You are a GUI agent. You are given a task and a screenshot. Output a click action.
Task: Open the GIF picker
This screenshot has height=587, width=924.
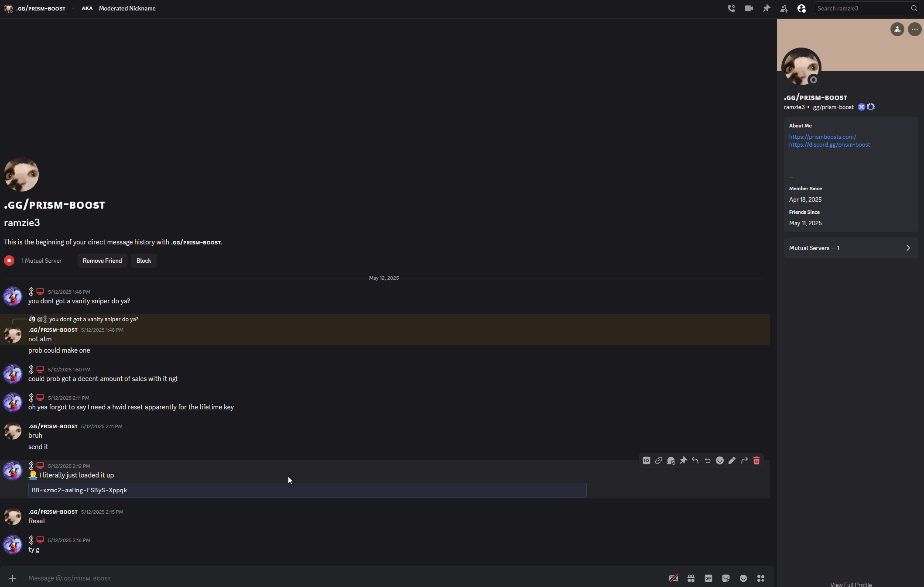[708, 578]
